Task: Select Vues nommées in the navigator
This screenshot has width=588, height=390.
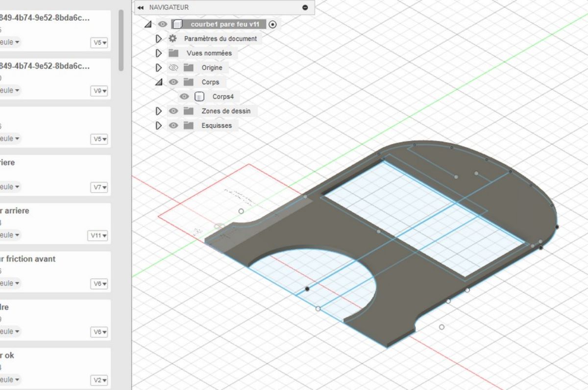Action: pyautogui.click(x=209, y=53)
